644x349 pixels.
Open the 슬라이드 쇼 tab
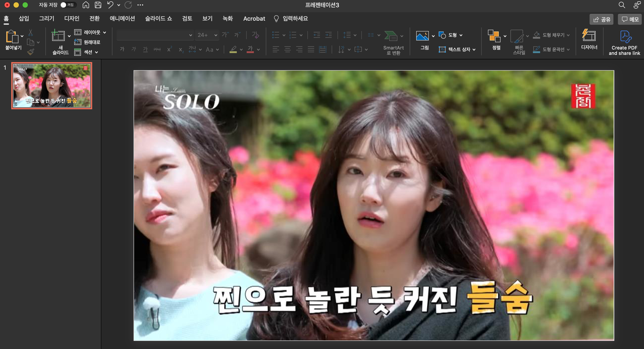point(159,18)
